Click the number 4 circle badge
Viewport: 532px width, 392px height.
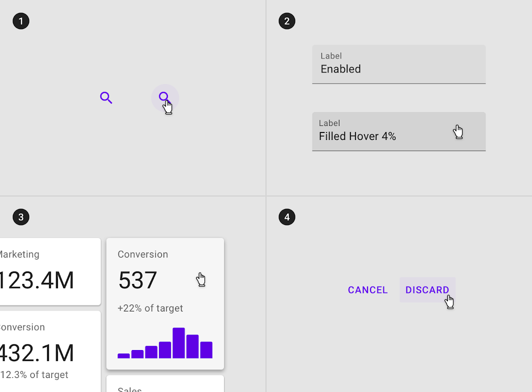tap(287, 217)
